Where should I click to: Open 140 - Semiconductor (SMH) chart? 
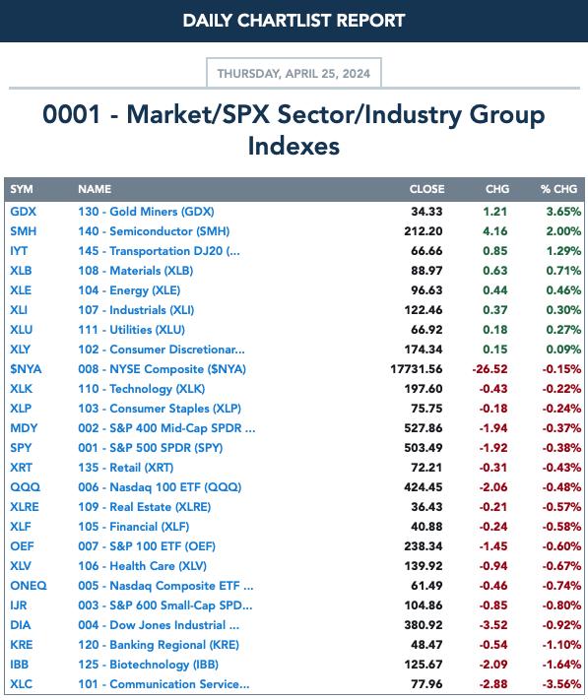click(x=154, y=231)
